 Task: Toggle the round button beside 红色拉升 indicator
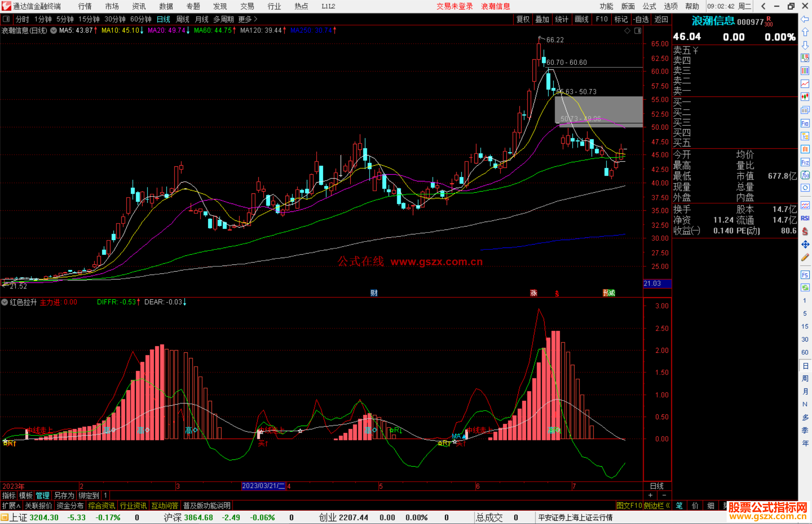(x=5, y=302)
